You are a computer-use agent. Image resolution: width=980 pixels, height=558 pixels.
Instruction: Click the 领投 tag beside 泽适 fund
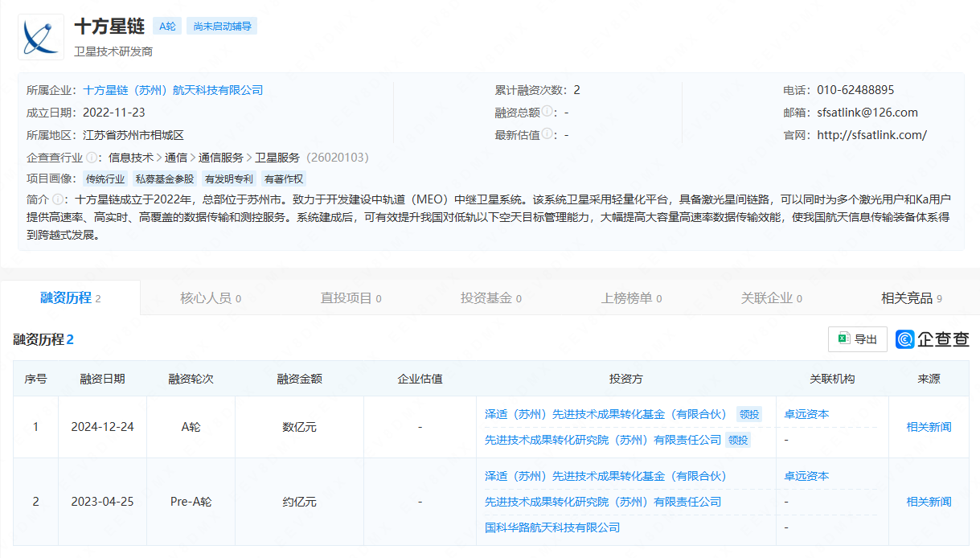pos(749,414)
